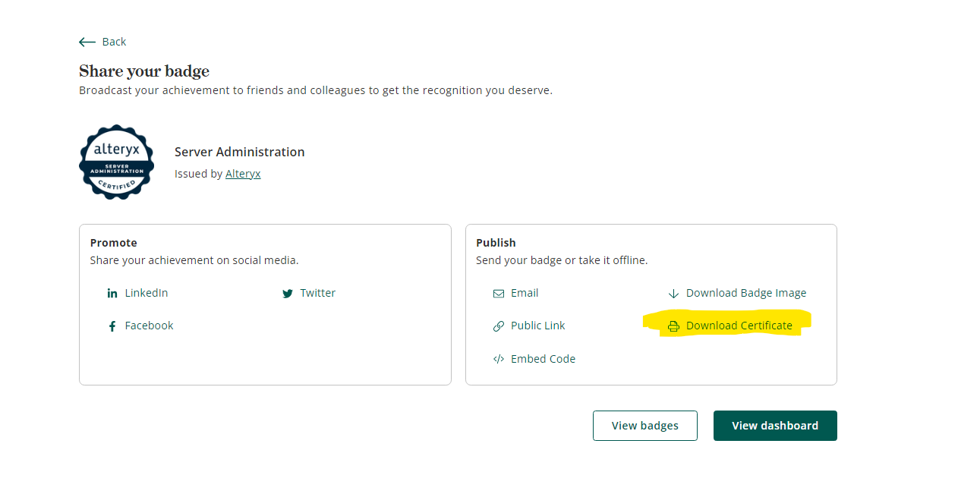Select Download Badge Image
Image resolution: width=980 pixels, height=494 pixels.
tap(746, 293)
